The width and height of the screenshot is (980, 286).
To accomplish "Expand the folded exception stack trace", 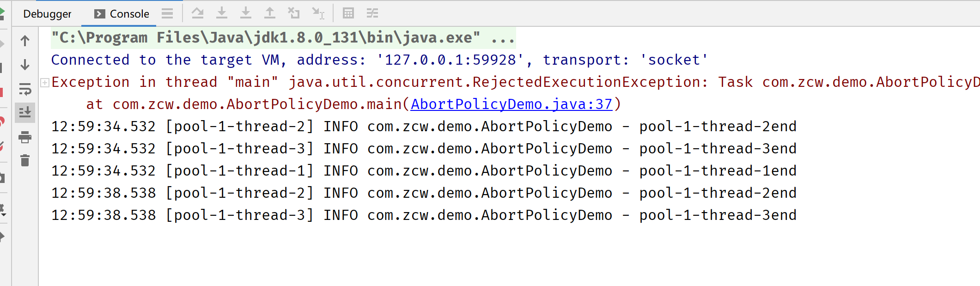I will coord(45,83).
